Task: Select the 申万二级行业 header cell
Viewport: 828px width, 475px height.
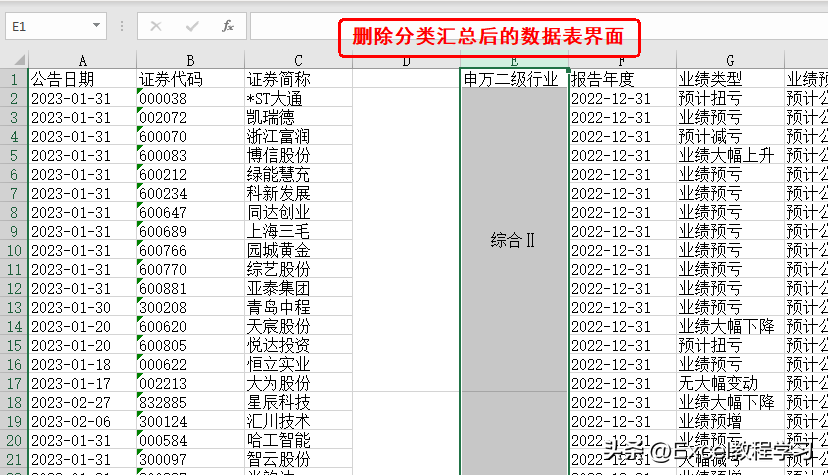Action: click(x=513, y=79)
